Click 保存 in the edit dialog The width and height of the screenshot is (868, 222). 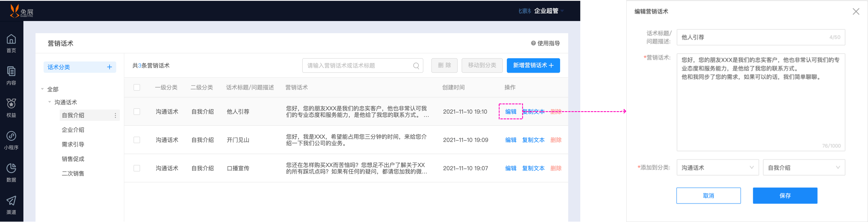pyautogui.click(x=785, y=196)
